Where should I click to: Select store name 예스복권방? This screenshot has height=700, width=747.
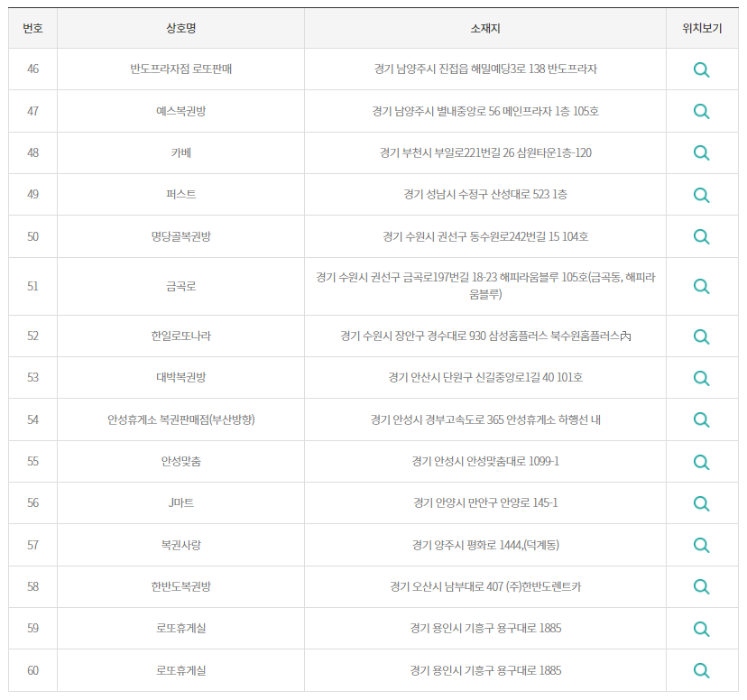click(x=181, y=112)
